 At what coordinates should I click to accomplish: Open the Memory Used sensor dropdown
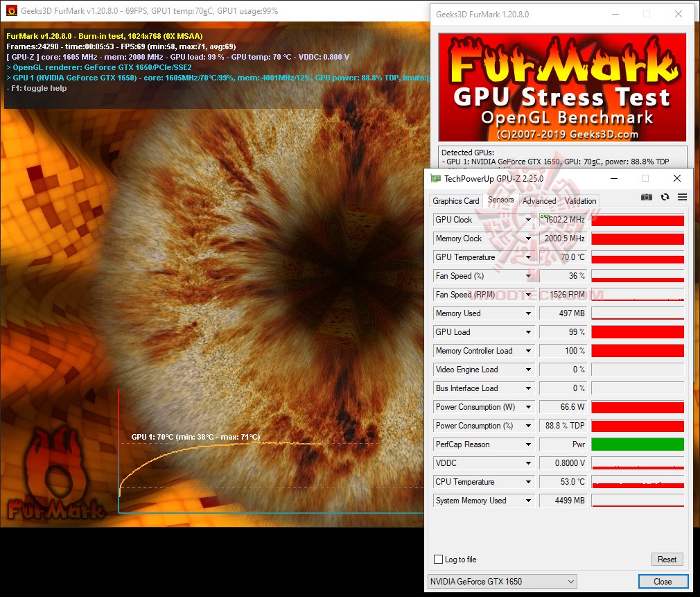[528, 313]
